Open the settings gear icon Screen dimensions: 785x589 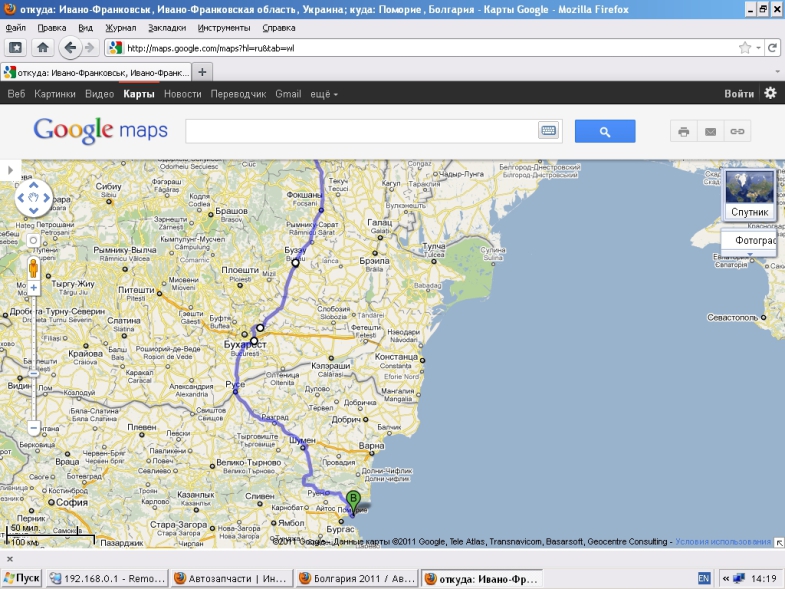(770, 93)
